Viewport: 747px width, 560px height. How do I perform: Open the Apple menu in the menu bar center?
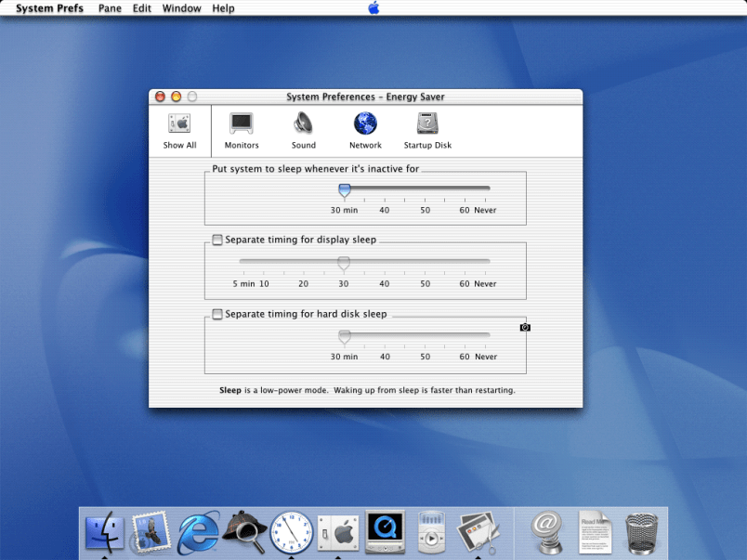click(x=373, y=8)
